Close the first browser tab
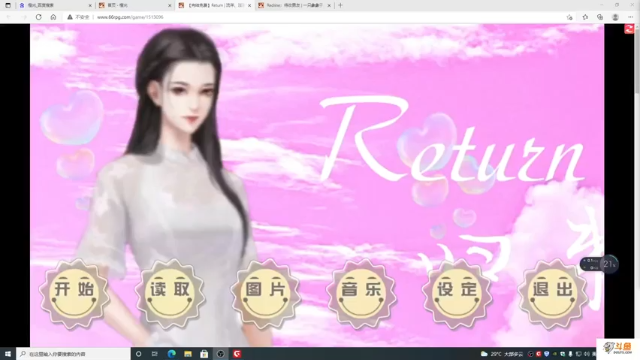 click(x=90, y=5)
